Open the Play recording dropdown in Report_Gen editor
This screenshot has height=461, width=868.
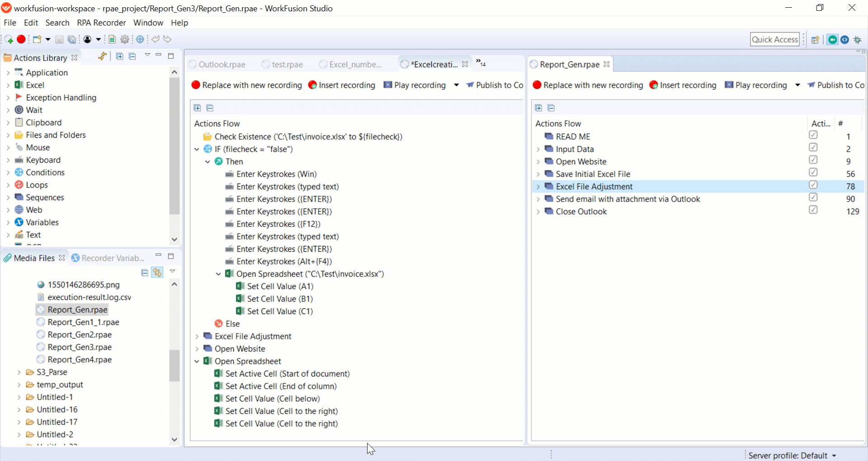(x=797, y=85)
